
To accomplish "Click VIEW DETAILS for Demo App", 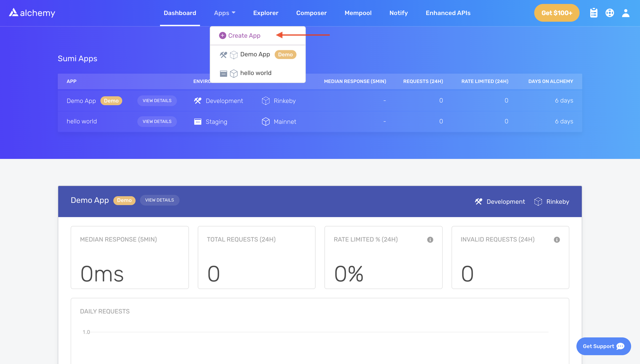I will [157, 101].
